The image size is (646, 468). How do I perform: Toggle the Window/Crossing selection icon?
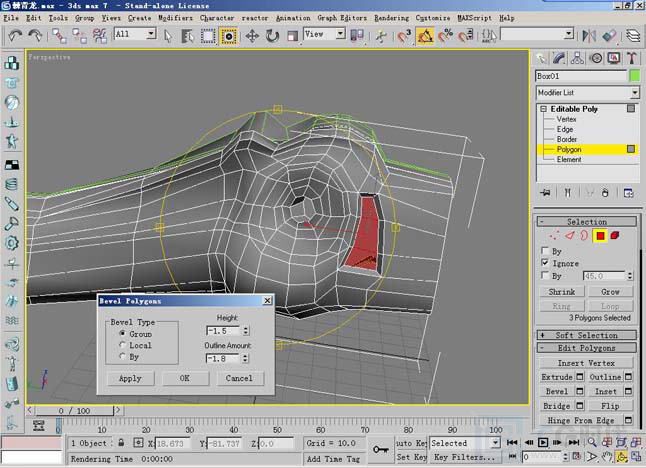click(x=228, y=36)
